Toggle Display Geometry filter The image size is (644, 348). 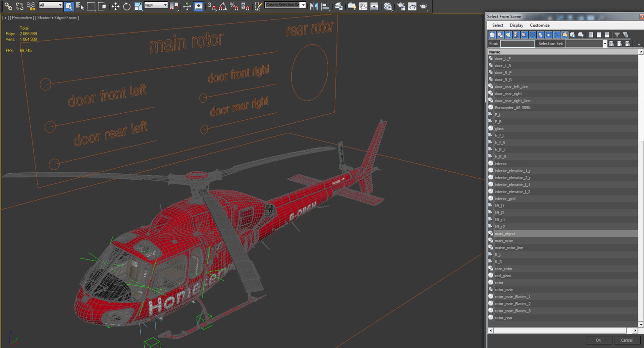[x=492, y=35]
